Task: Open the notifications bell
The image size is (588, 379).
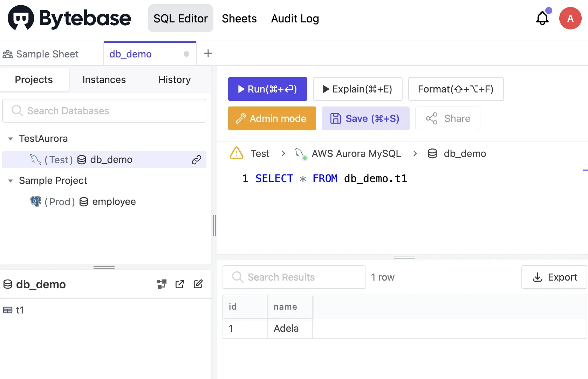Action: coord(542,18)
